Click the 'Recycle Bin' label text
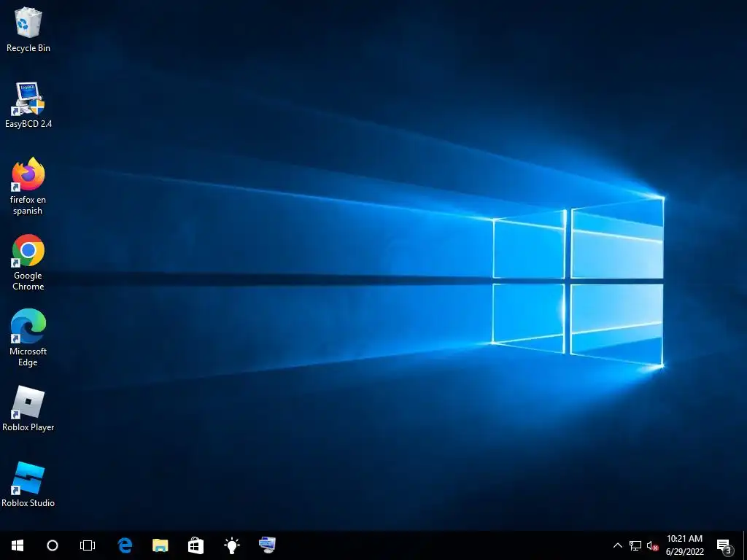This screenshot has width=747, height=560. click(x=28, y=48)
